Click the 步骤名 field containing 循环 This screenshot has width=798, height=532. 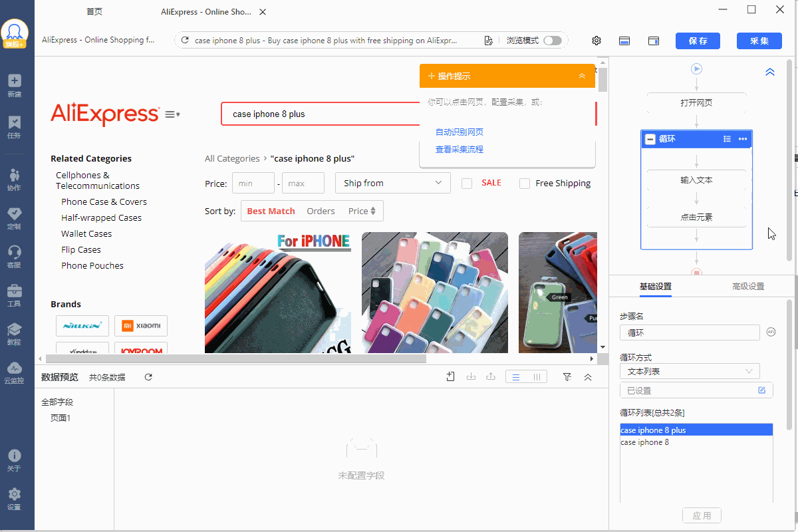tap(690, 332)
